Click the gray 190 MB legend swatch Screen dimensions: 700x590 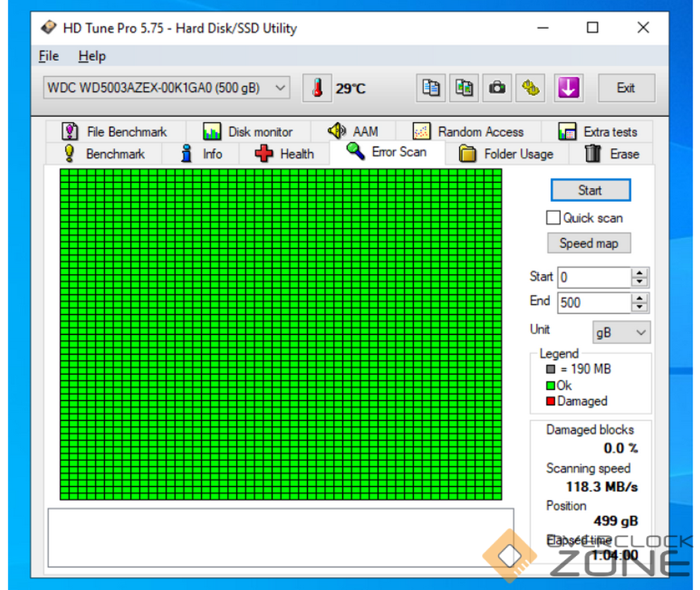tap(550, 369)
